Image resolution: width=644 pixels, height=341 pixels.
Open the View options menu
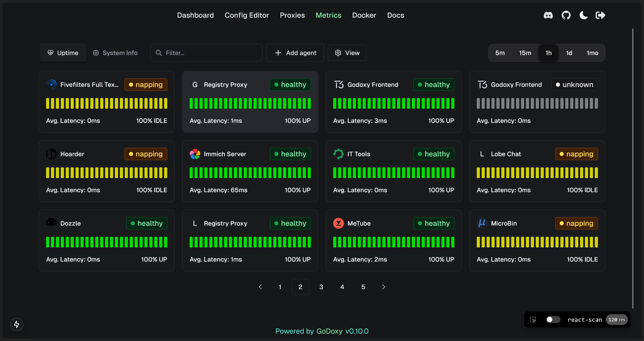347,53
